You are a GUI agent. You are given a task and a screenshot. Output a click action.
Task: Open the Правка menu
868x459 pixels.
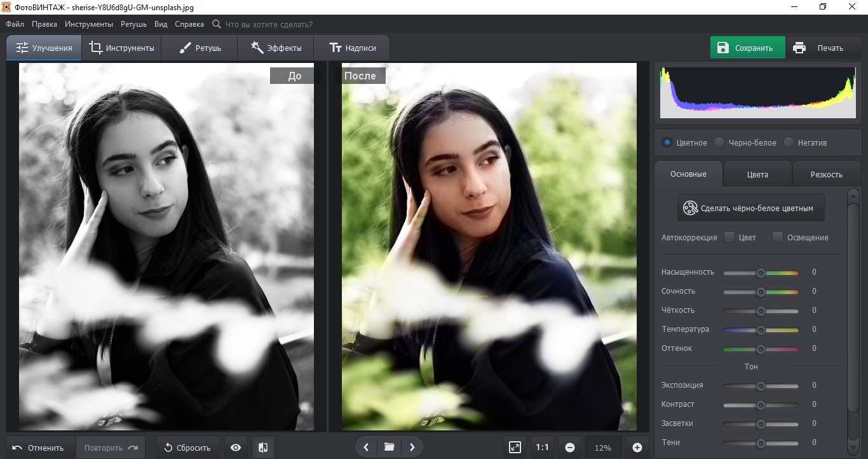44,24
